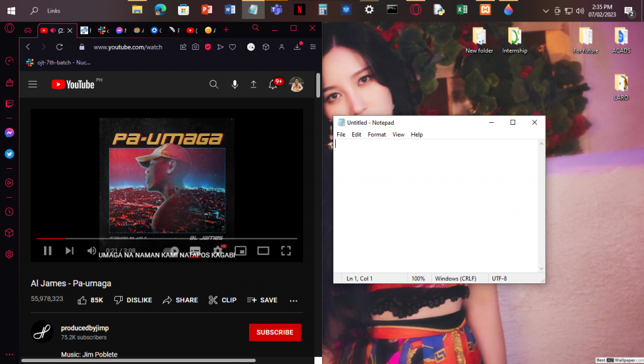
Task: Click inside the Notepad text area
Action: pyautogui.click(x=436, y=206)
